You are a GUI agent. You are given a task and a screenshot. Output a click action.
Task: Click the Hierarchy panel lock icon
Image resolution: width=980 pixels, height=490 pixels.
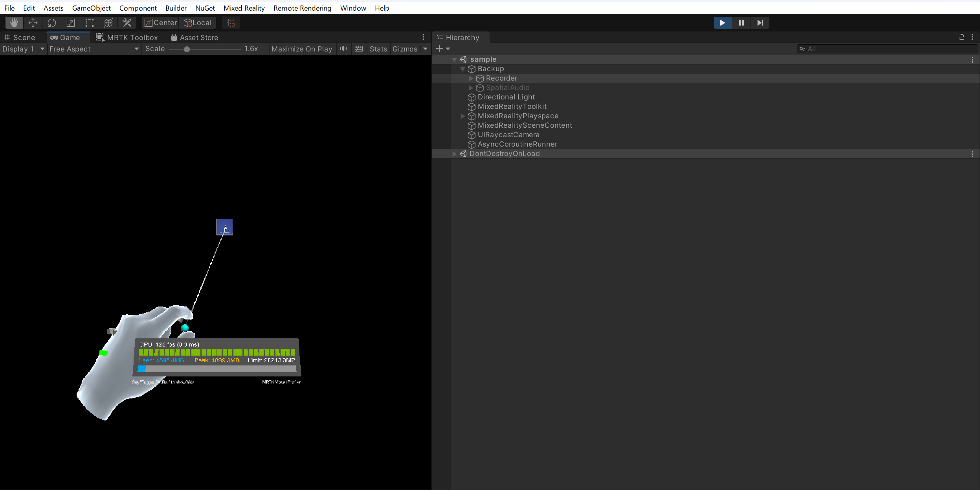pos(962,37)
